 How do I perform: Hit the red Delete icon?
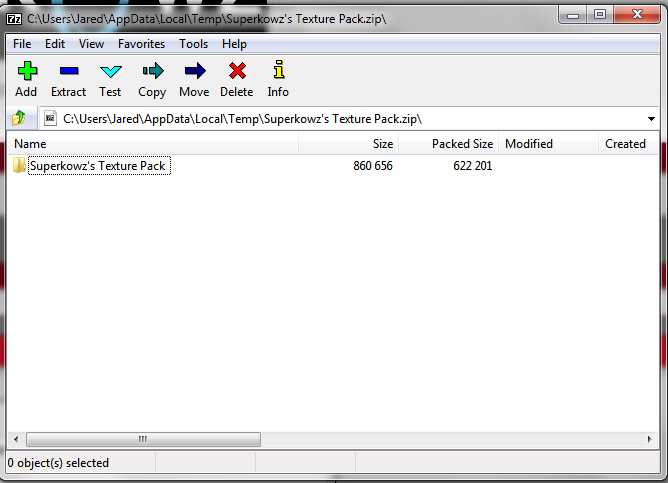(x=237, y=71)
